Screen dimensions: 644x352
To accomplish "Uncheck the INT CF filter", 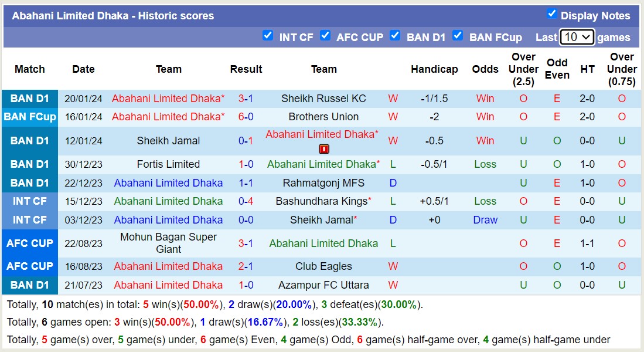I will click(x=268, y=36).
